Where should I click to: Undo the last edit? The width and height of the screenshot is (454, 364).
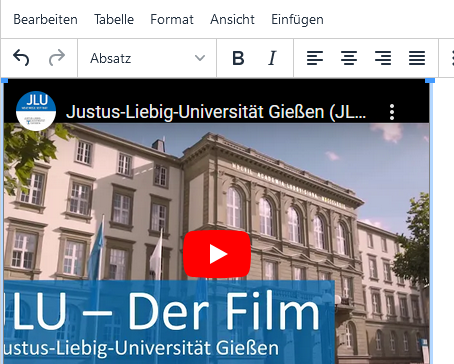[21, 58]
